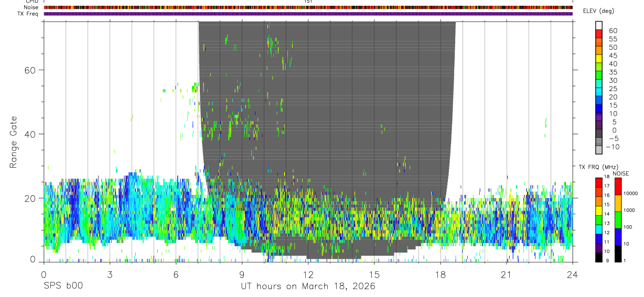This screenshot has height=297, width=644.
Task: Click the "UT hours on March 18, 2026" axis title
Action: (308, 287)
